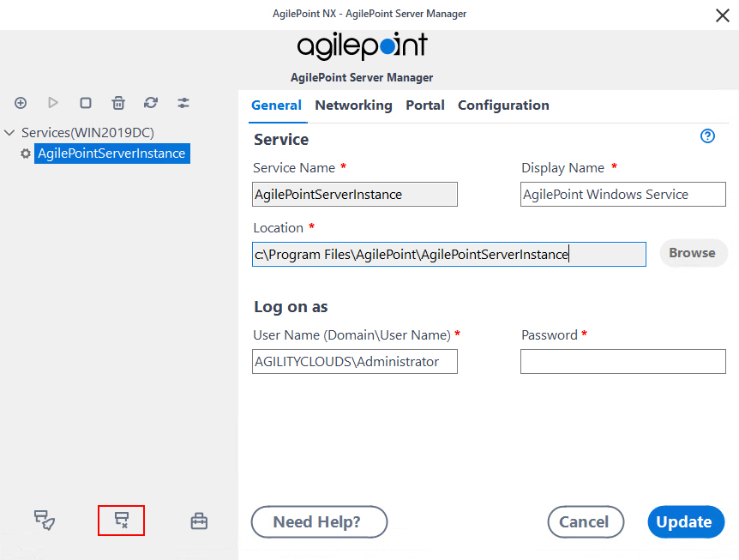Click the Browse button
The height and width of the screenshot is (560, 739).
coord(694,253)
